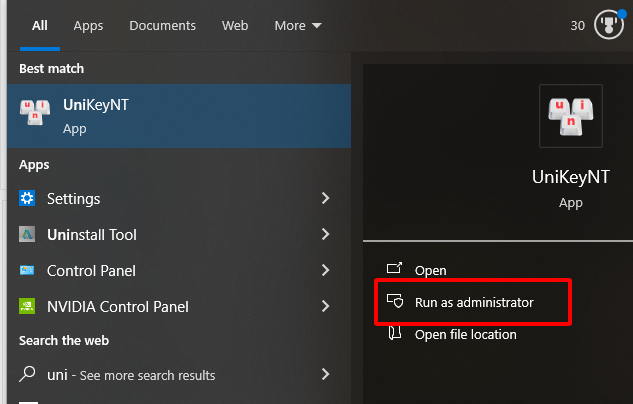Open UniKeyNT best match result

[x=179, y=116]
